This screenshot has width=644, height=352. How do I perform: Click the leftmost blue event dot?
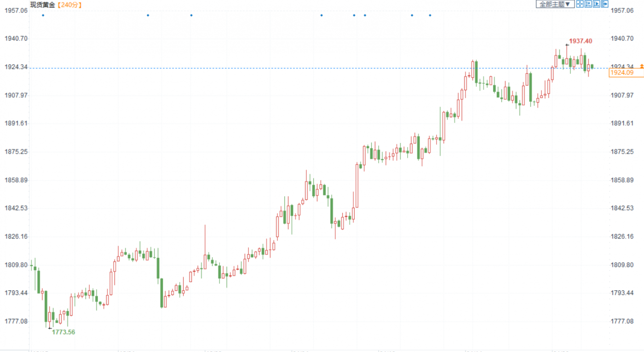(43, 15)
